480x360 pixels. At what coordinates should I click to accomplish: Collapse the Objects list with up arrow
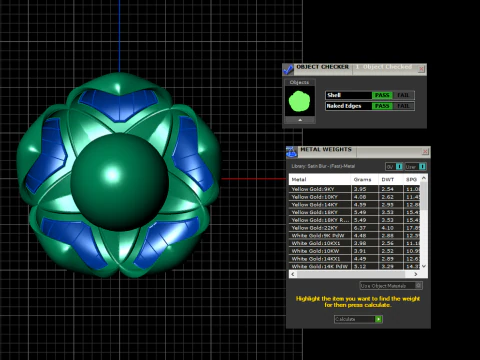click(x=300, y=120)
